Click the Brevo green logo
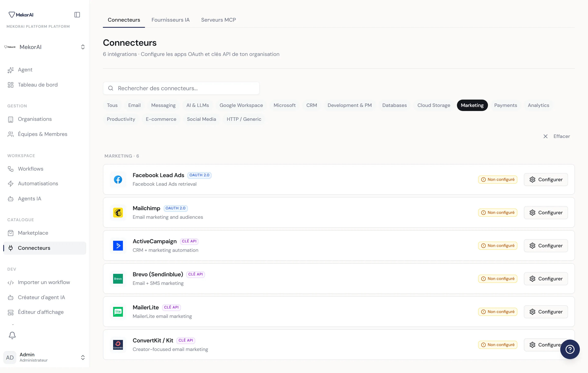Screen dimensions: 588x373 click(118, 279)
